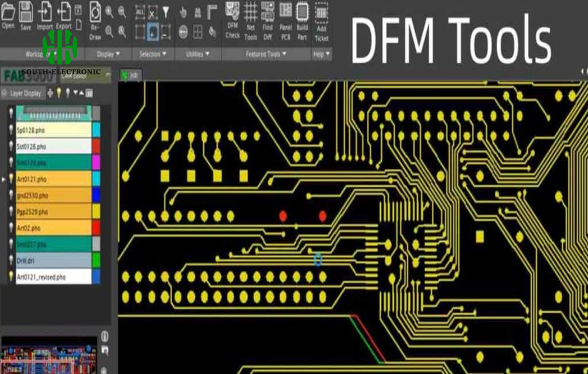588x374 pixels.
Task: Open the Help dropdown menu
Action: pyautogui.click(x=322, y=54)
